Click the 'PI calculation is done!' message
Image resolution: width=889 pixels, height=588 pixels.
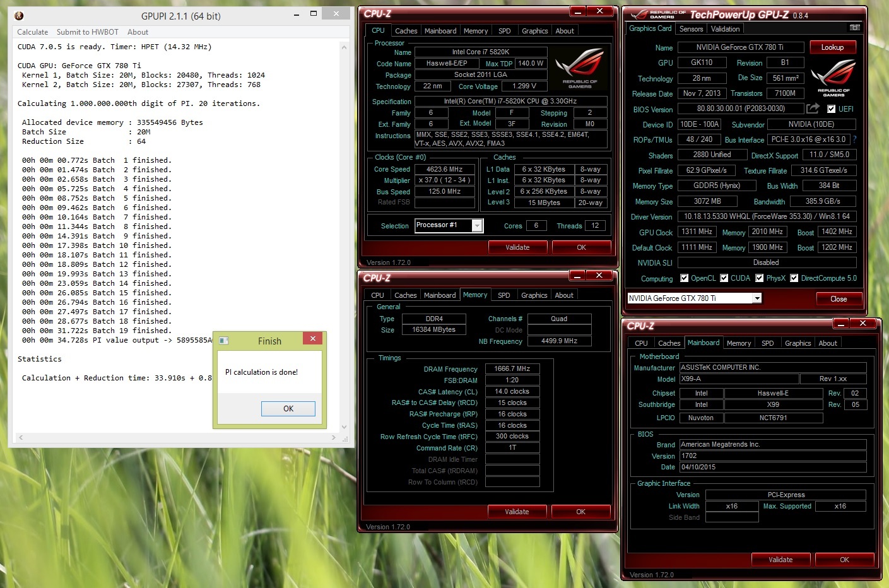[x=261, y=372]
